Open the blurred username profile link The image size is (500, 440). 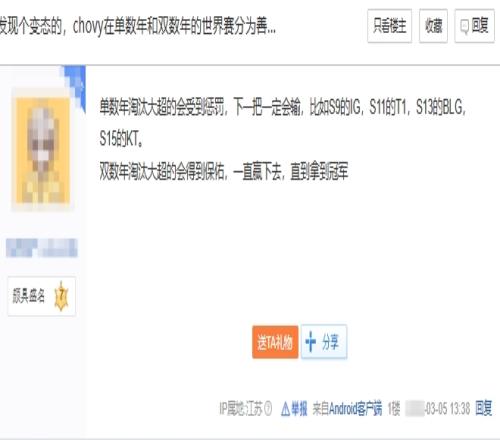42,248
